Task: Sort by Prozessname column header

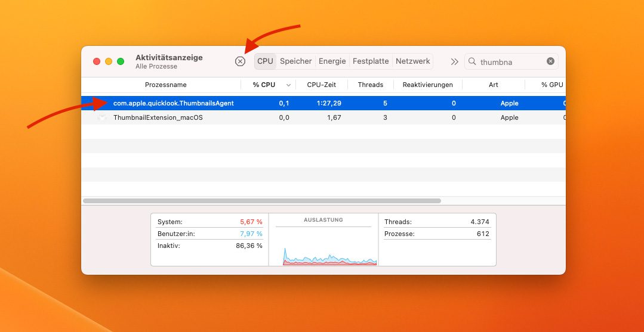Action: pyautogui.click(x=165, y=85)
